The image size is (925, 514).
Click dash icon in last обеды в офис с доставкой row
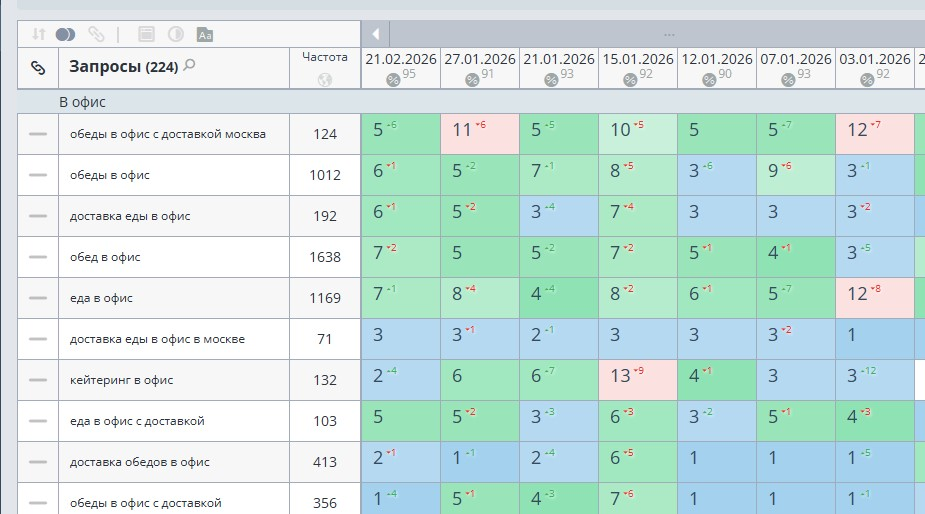click(x=38, y=503)
